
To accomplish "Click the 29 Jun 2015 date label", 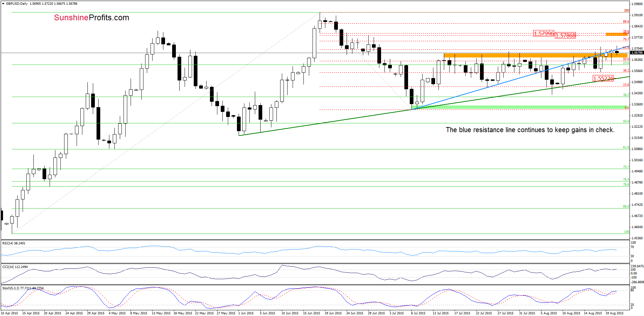I will pos(376,313).
